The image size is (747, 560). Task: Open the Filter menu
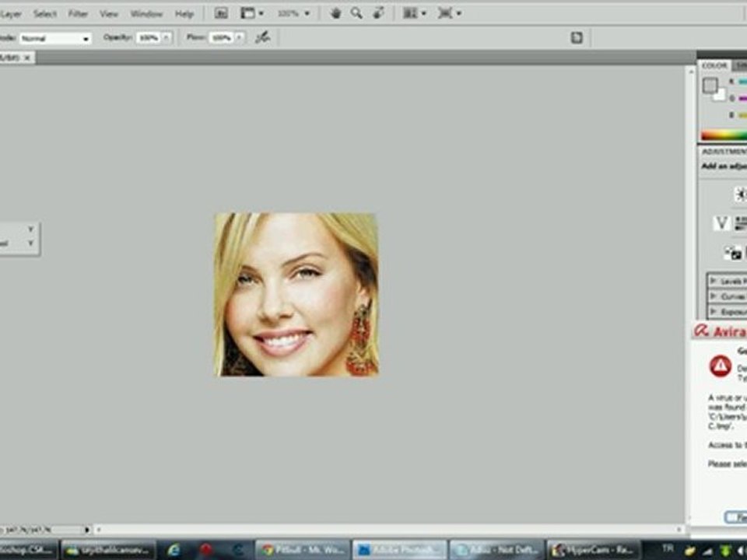[x=78, y=14]
